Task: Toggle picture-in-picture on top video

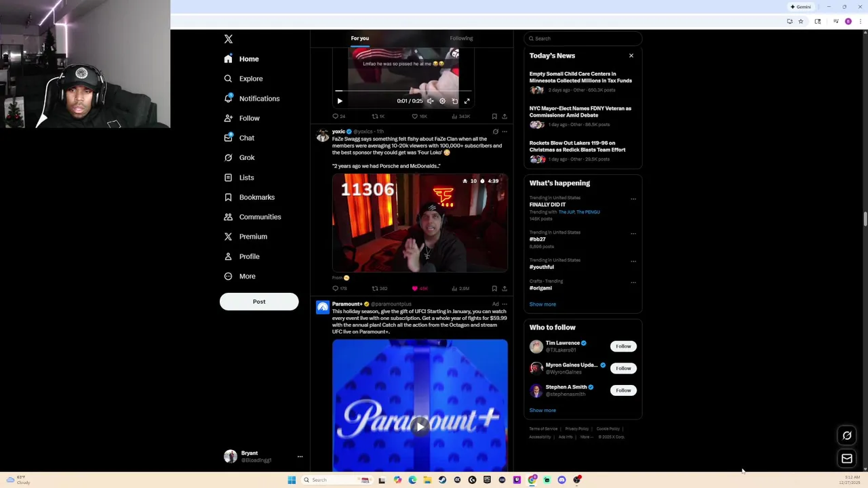Action: point(454,101)
